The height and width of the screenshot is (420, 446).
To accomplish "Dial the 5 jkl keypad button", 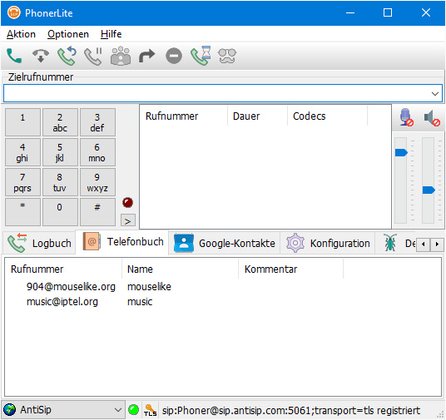I will (x=60, y=152).
